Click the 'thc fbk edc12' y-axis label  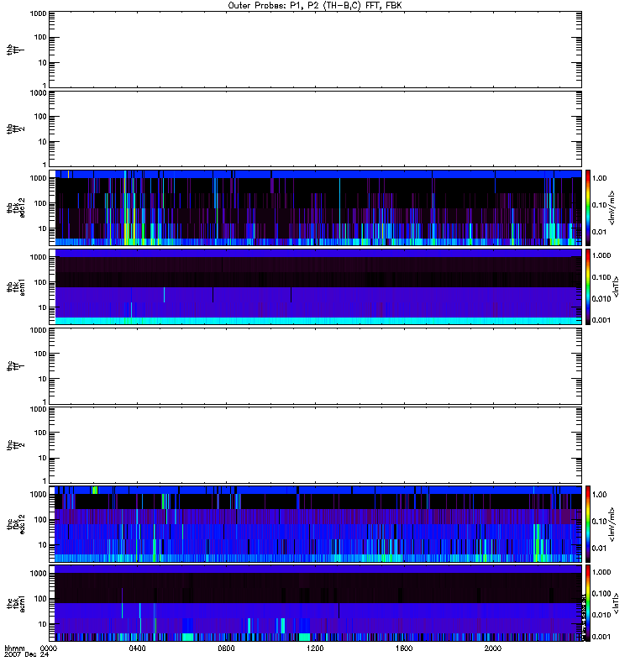16,524
